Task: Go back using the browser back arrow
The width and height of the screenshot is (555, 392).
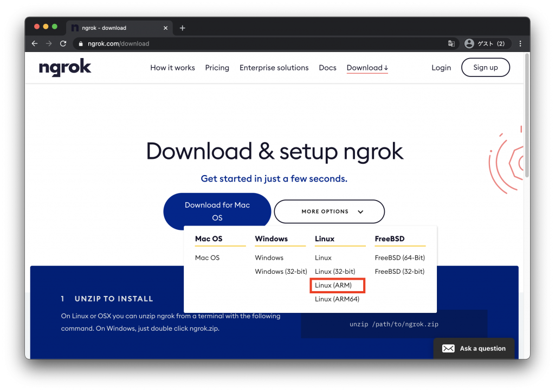Action: (x=35, y=43)
